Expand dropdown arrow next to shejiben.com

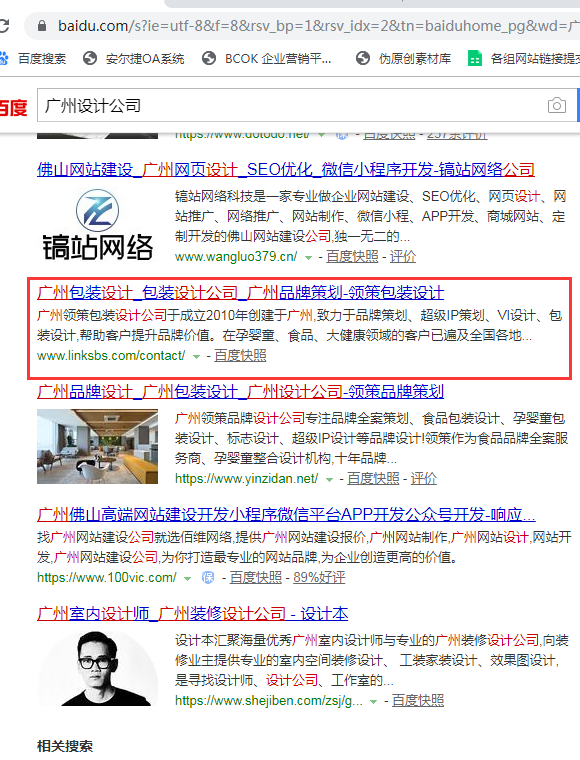[x=374, y=701]
